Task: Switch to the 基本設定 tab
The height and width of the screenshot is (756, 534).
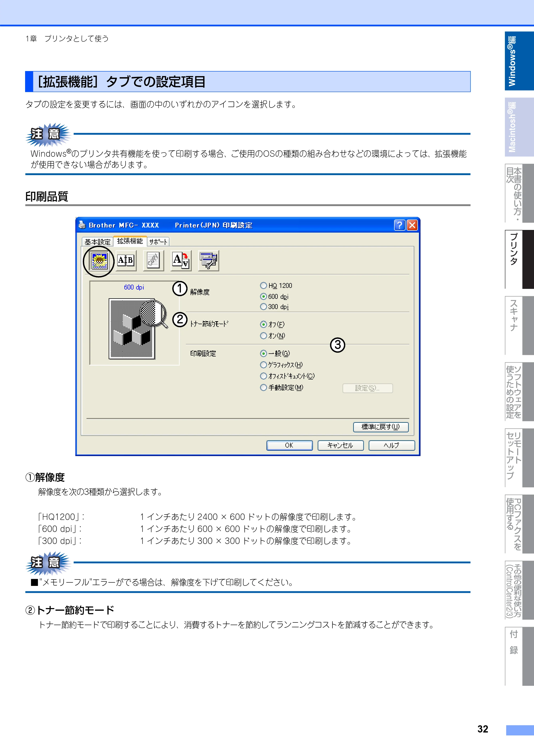Action: coord(97,242)
